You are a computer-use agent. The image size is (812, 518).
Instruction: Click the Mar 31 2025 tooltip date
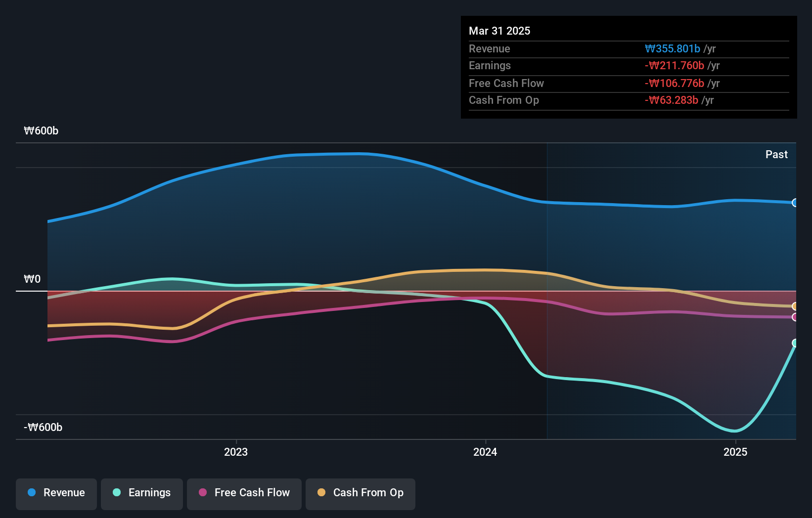tap(499, 31)
